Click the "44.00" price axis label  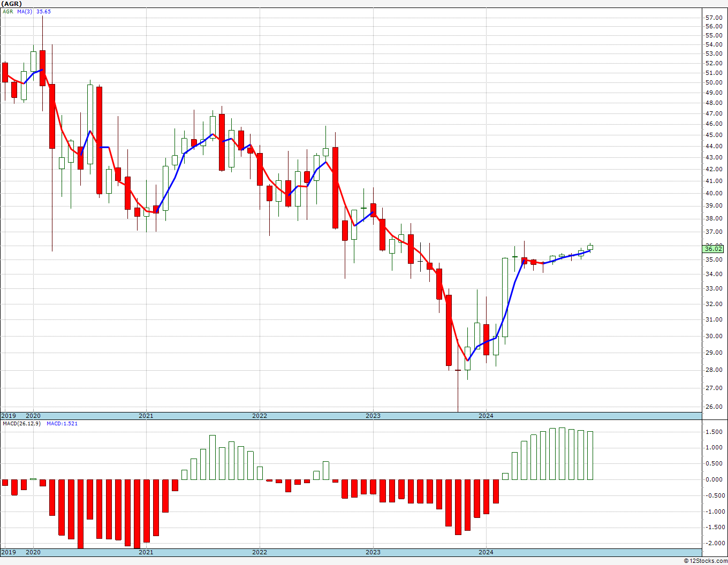pos(714,146)
